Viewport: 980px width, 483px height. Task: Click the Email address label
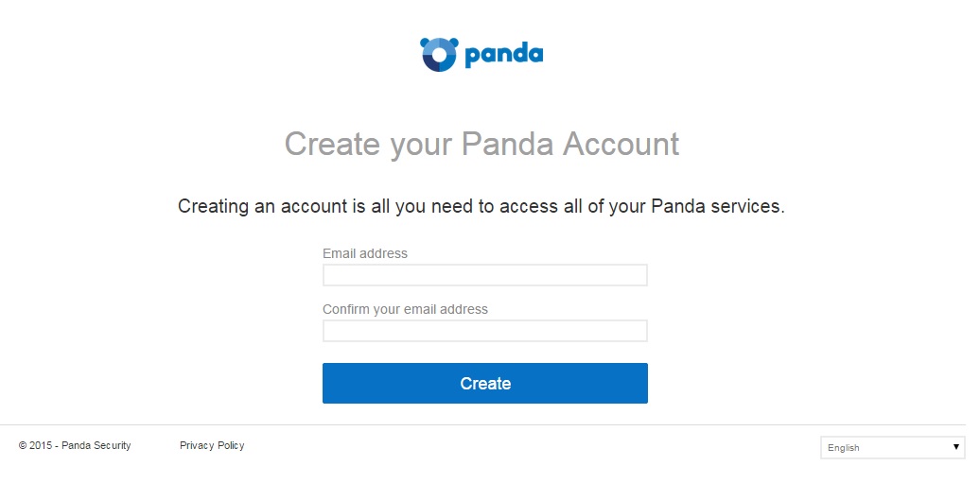(x=365, y=253)
